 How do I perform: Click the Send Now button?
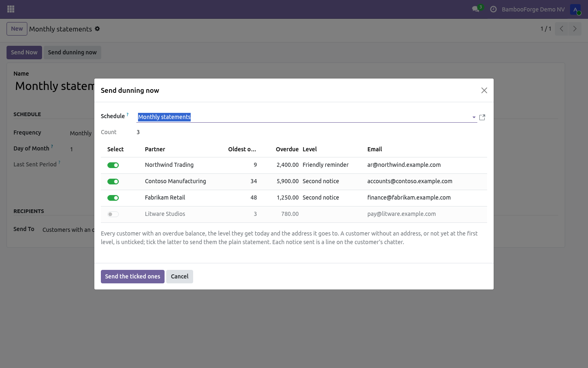[x=24, y=52]
